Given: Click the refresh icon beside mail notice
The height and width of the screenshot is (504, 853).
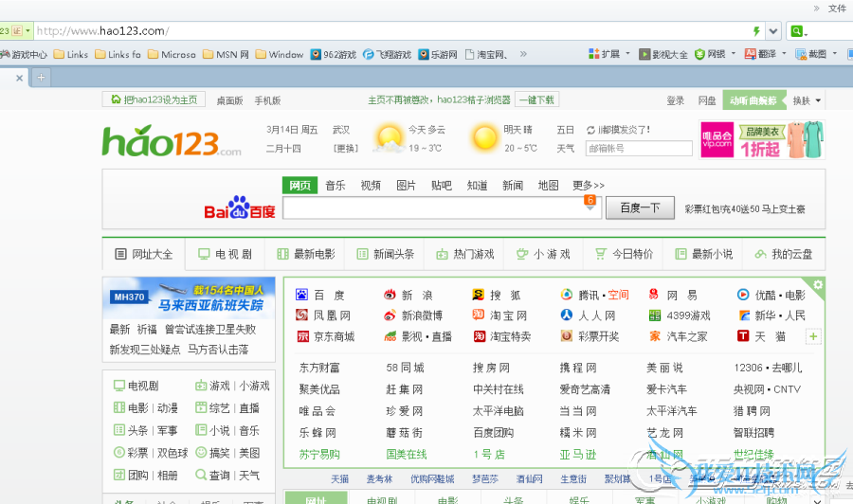Looking at the screenshot, I should click(x=591, y=130).
